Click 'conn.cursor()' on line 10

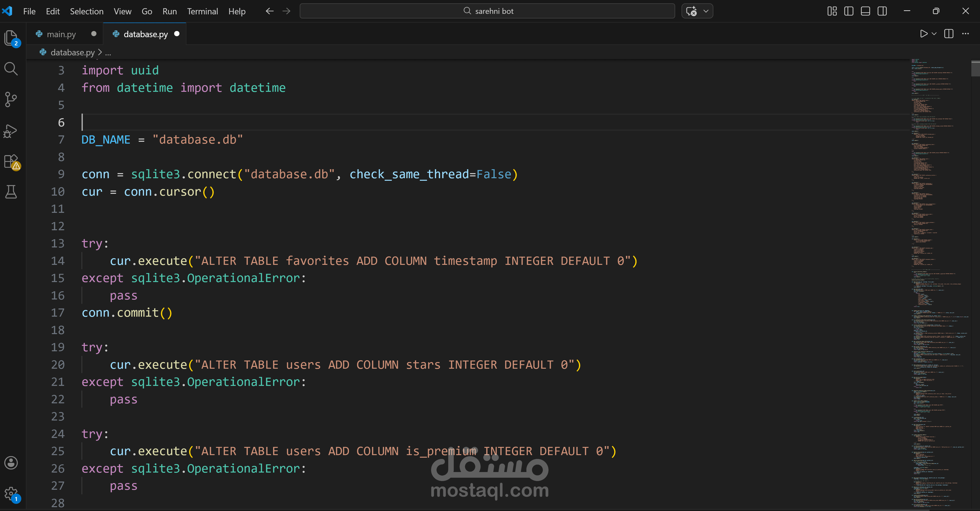click(169, 192)
